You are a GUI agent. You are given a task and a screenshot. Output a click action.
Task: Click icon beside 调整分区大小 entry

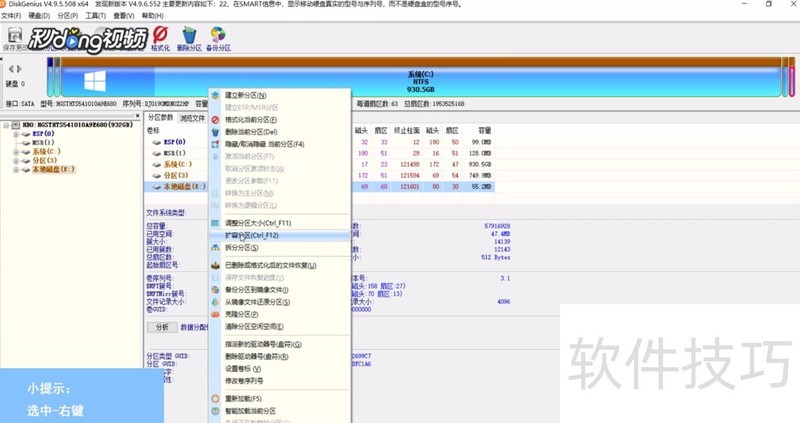tap(215, 223)
